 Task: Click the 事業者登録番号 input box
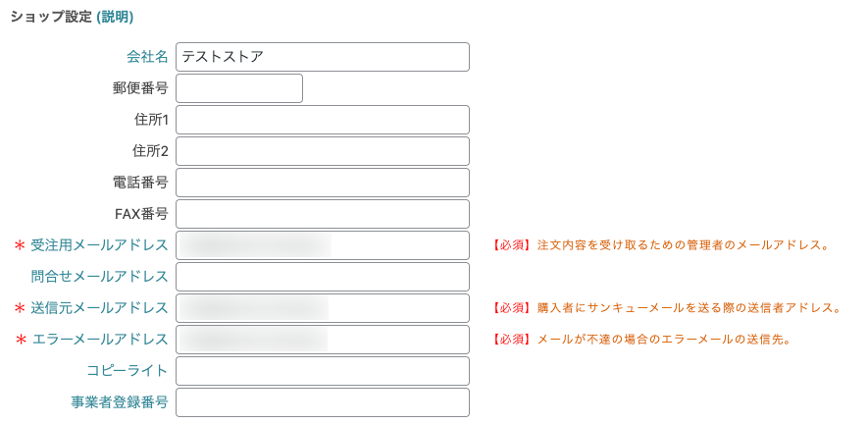(322, 402)
